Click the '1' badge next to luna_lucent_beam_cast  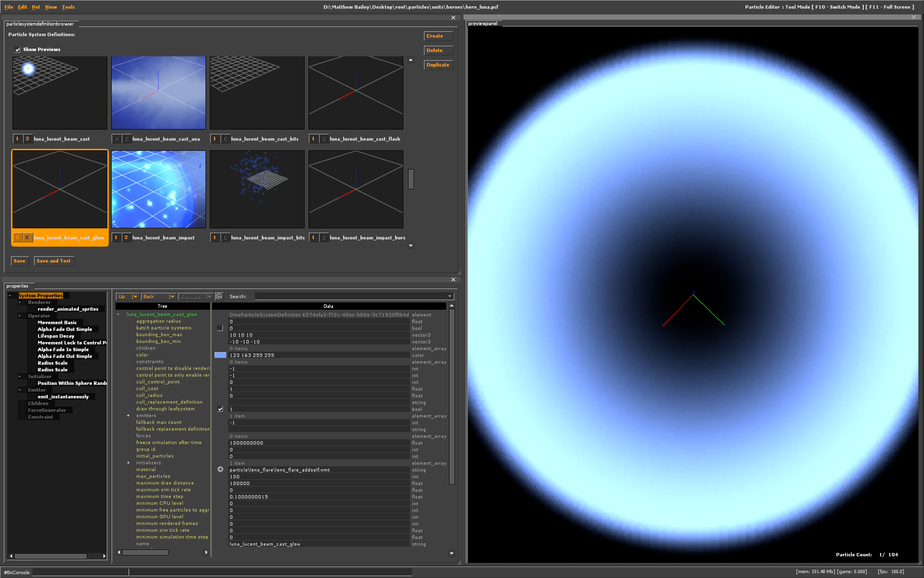click(x=18, y=139)
